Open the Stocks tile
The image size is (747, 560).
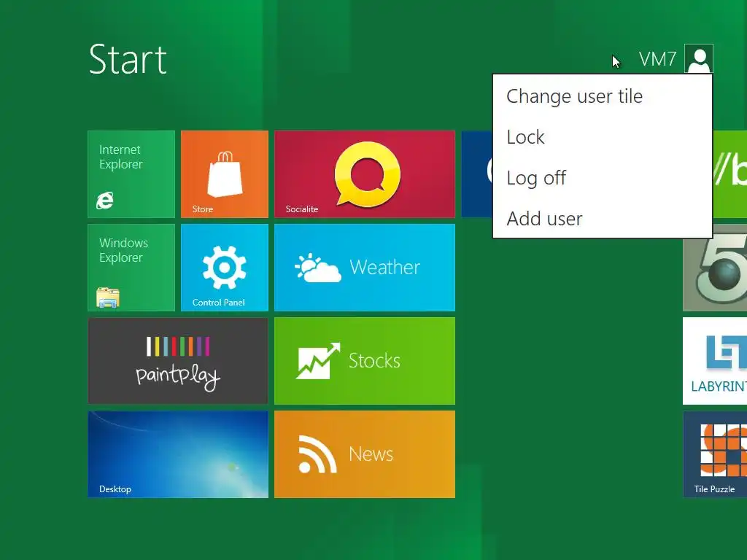click(365, 361)
